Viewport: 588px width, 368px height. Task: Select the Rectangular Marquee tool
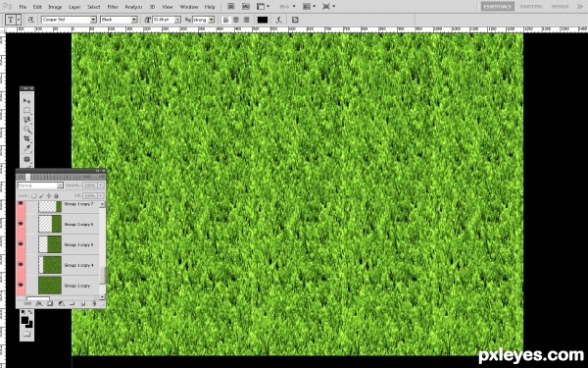[x=26, y=110]
